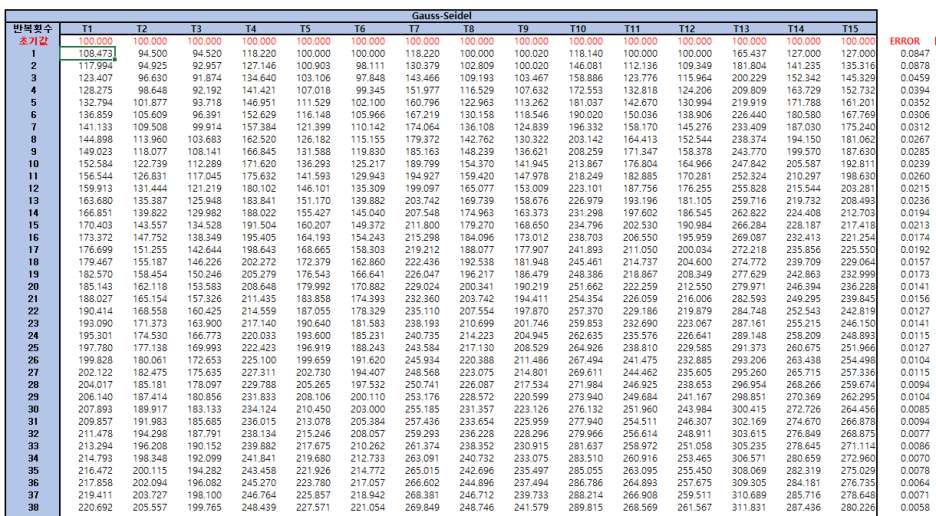Select the cell showing 142.644
Screen dimensions: 936x516
196,250
